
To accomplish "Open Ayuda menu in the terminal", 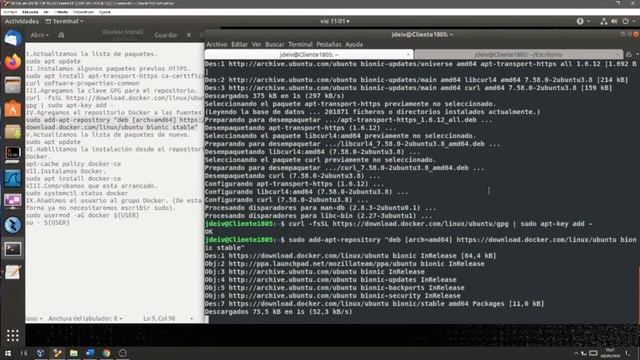I will click(354, 44).
